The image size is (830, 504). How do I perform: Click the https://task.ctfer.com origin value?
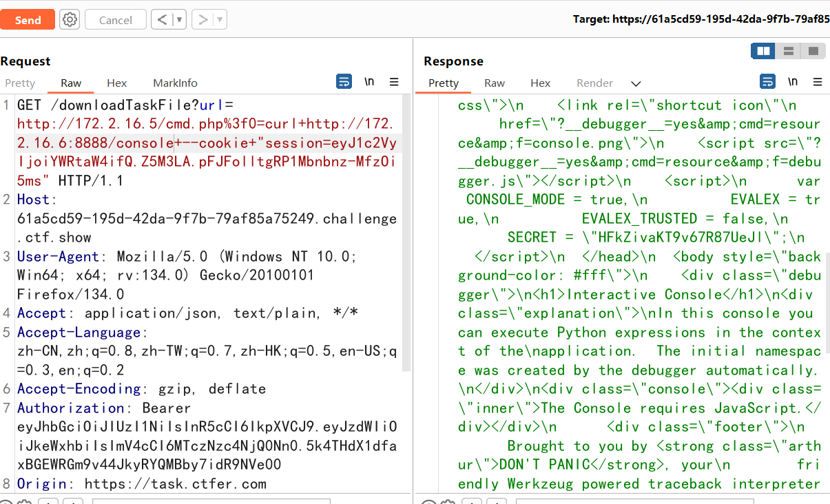[176, 483]
